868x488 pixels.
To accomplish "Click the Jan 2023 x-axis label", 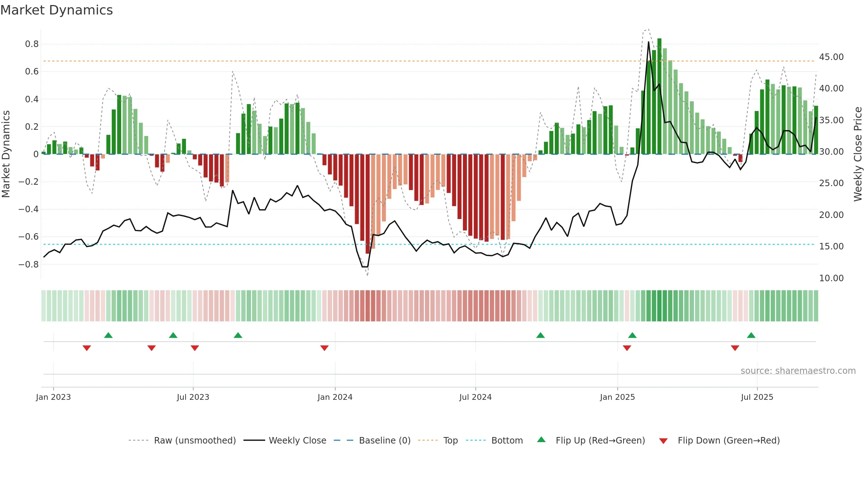I will (x=53, y=397).
